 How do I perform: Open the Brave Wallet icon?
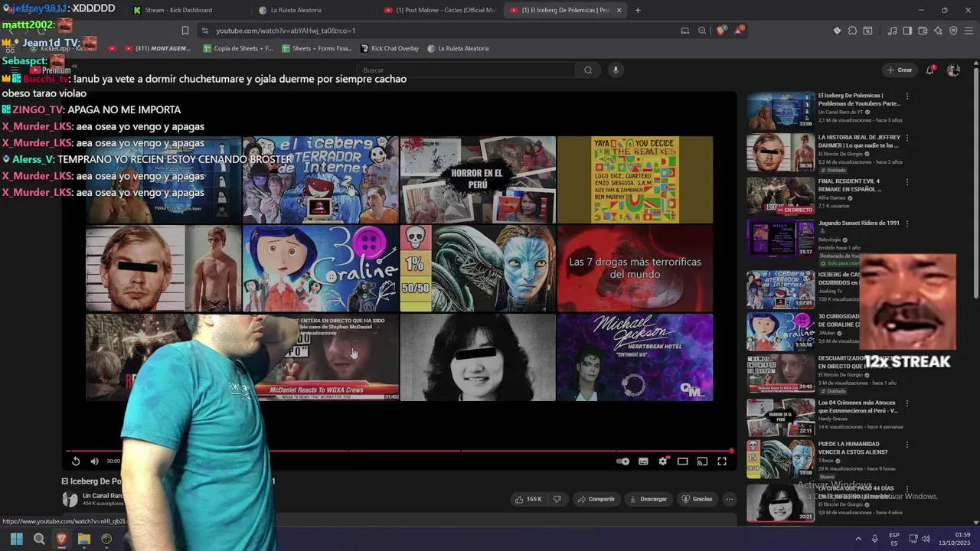click(923, 31)
